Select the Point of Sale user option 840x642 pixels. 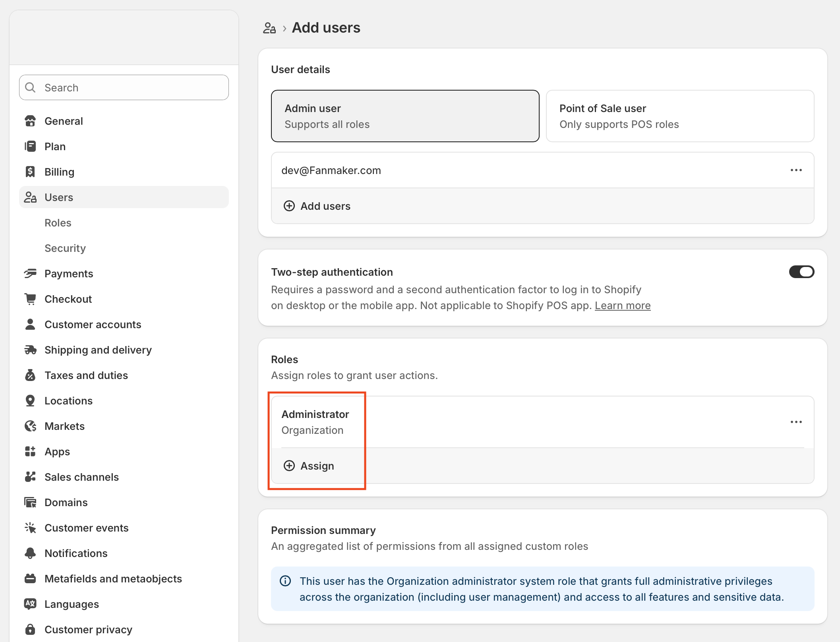click(x=679, y=116)
